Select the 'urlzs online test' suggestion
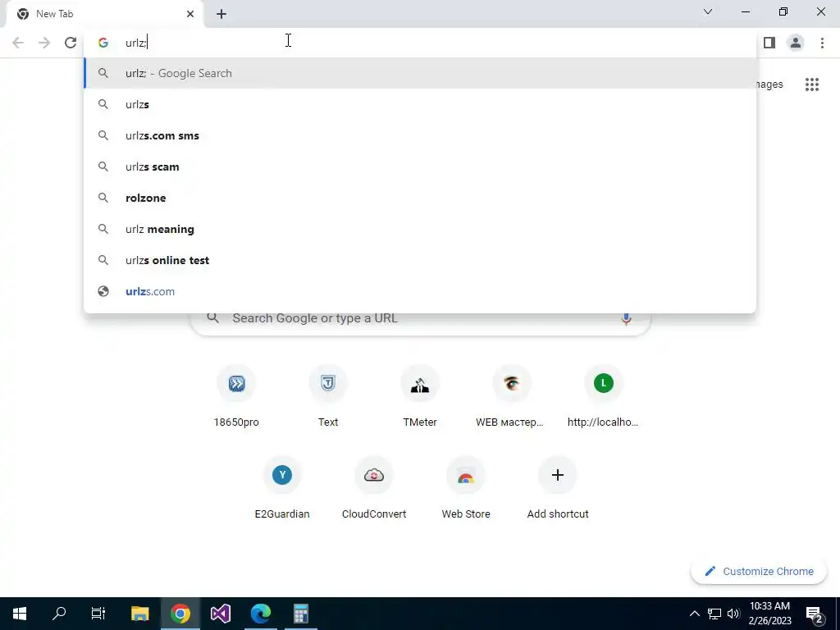The height and width of the screenshot is (630, 840). [420, 260]
